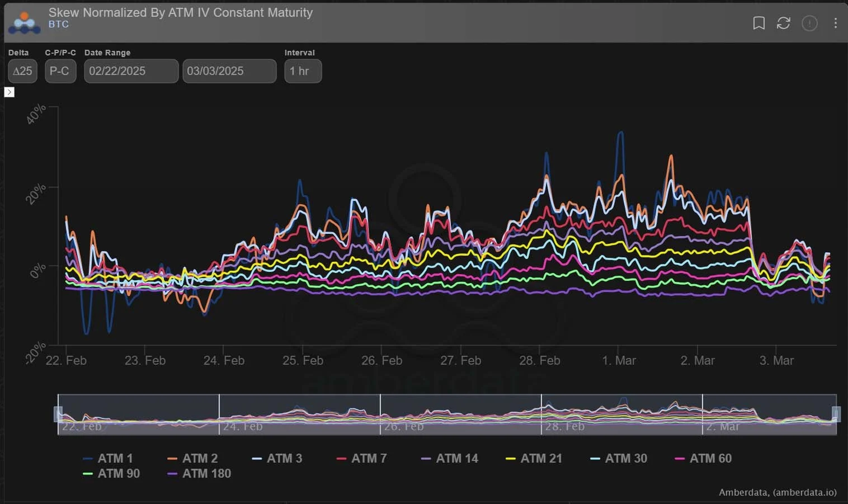Click the right handle of the range navigator
The height and width of the screenshot is (504, 848).
pyautogui.click(x=836, y=414)
